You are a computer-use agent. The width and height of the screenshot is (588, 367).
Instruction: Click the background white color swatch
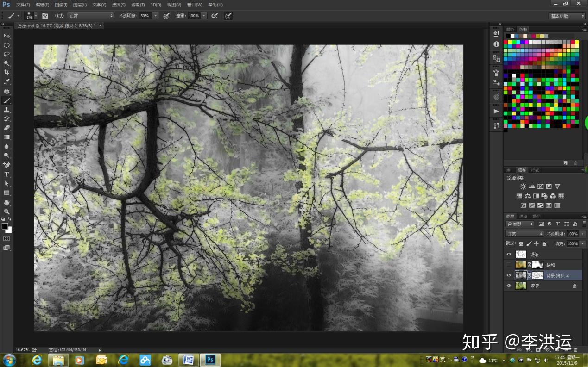click(x=9, y=230)
